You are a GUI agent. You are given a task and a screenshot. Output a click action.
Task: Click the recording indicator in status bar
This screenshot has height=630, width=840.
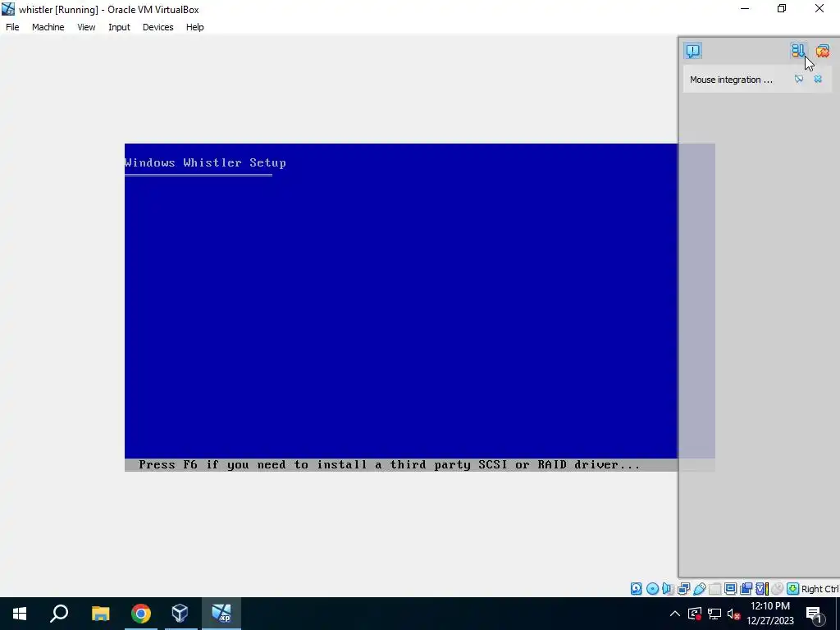[746, 589]
